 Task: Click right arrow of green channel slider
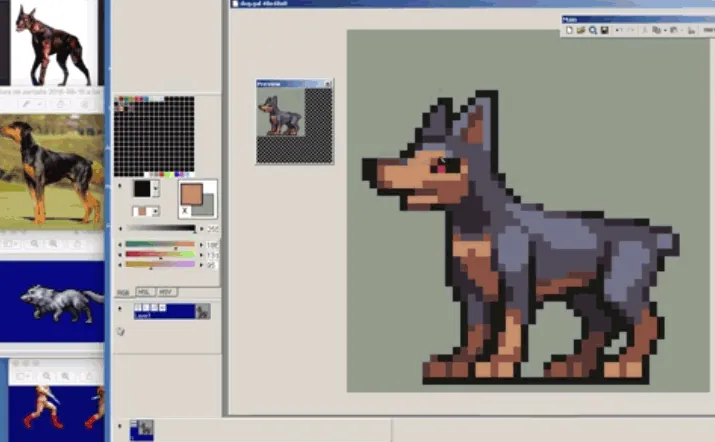coord(202,255)
